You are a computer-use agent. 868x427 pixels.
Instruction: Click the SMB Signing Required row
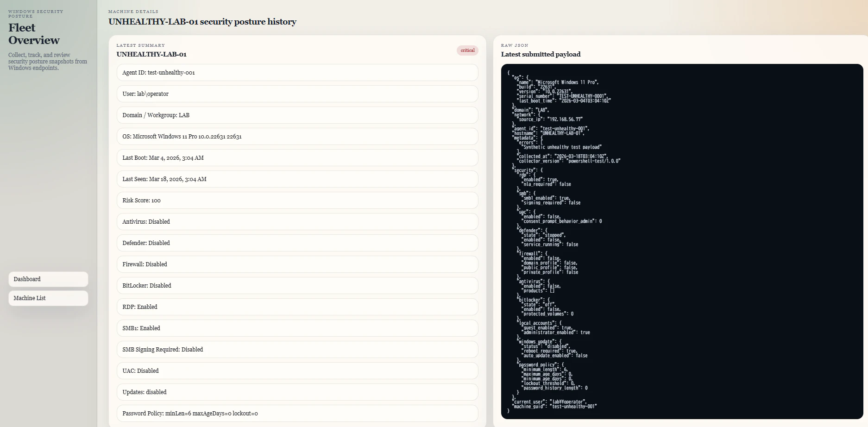point(297,350)
